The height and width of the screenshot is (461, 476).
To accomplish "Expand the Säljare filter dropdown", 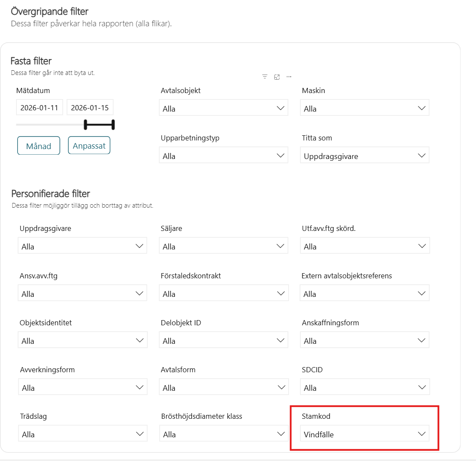I will pos(223,246).
